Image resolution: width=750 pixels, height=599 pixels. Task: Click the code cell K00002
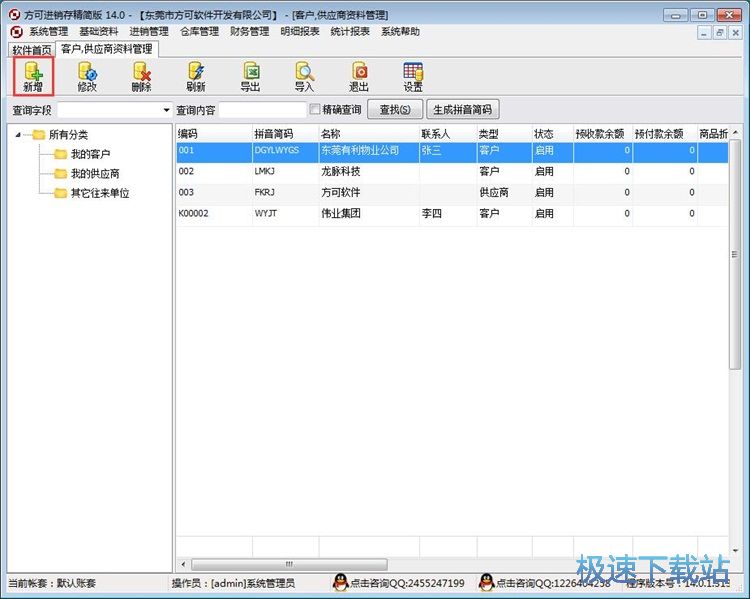[x=214, y=215]
